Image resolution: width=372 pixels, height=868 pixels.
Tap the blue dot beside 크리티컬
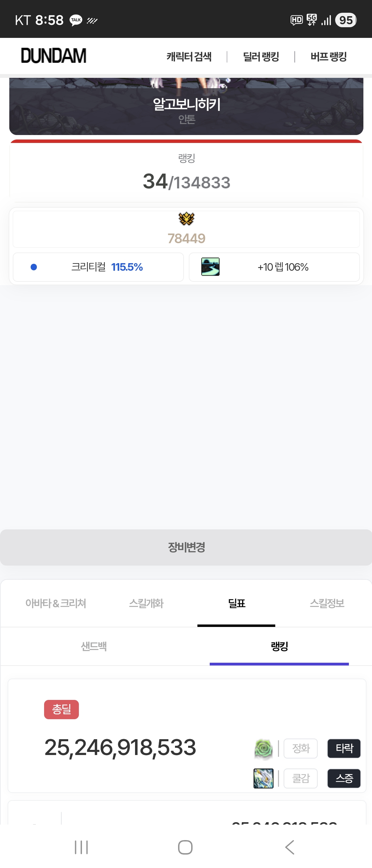click(34, 267)
